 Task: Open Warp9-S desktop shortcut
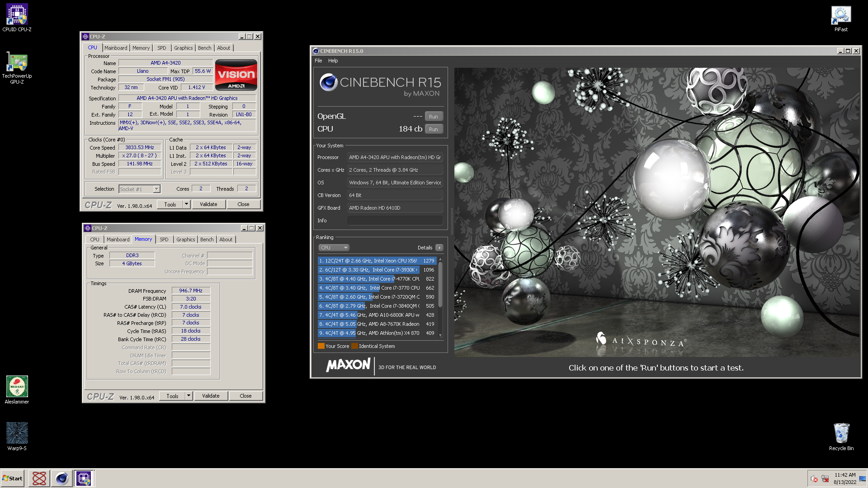tap(17, 436)
